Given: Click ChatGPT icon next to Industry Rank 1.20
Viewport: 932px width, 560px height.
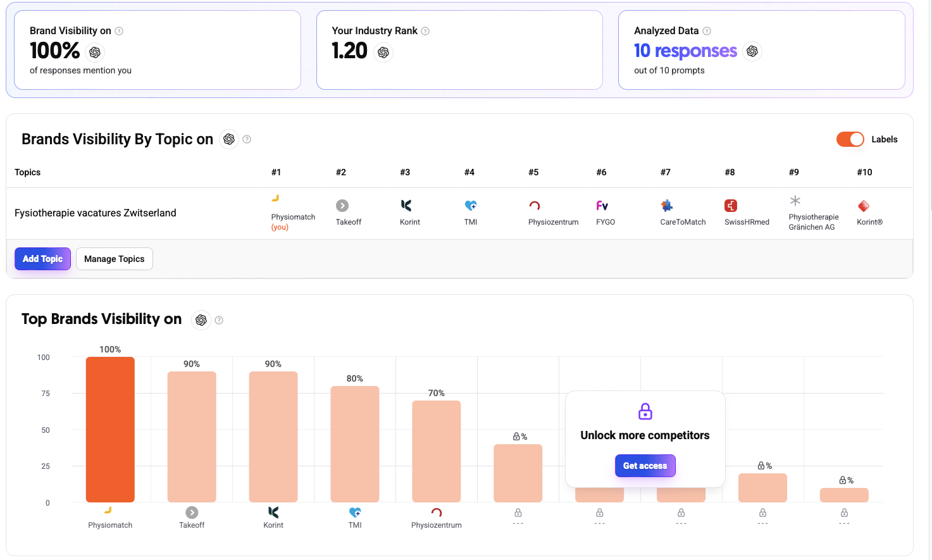Looking at the screenshot, I should click(x=383, y=52).
